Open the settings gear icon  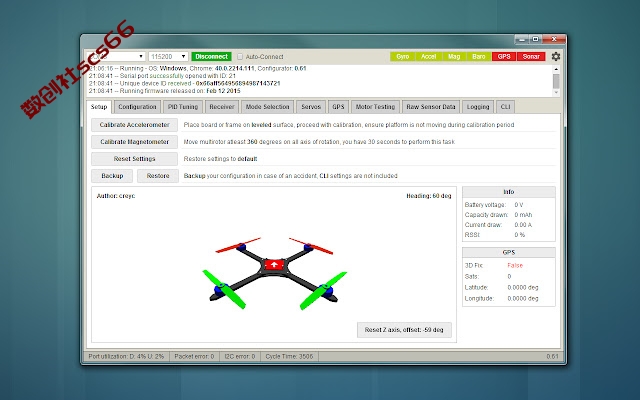(x=556, y=56)
